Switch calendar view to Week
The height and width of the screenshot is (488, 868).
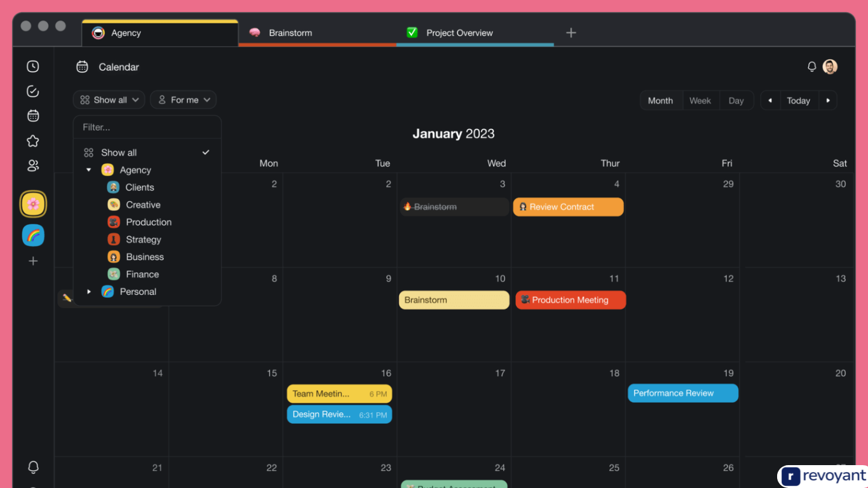(x=700, y=100)
